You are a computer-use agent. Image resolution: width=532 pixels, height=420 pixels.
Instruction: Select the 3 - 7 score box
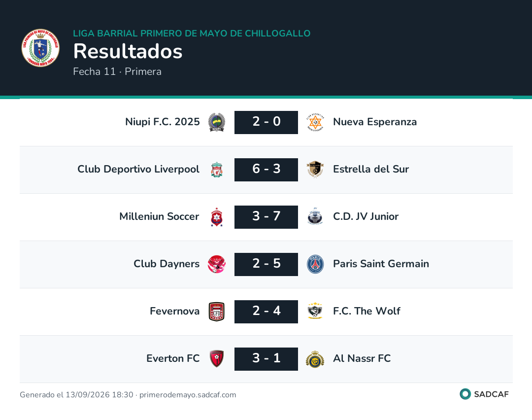(x=266, y=217)
